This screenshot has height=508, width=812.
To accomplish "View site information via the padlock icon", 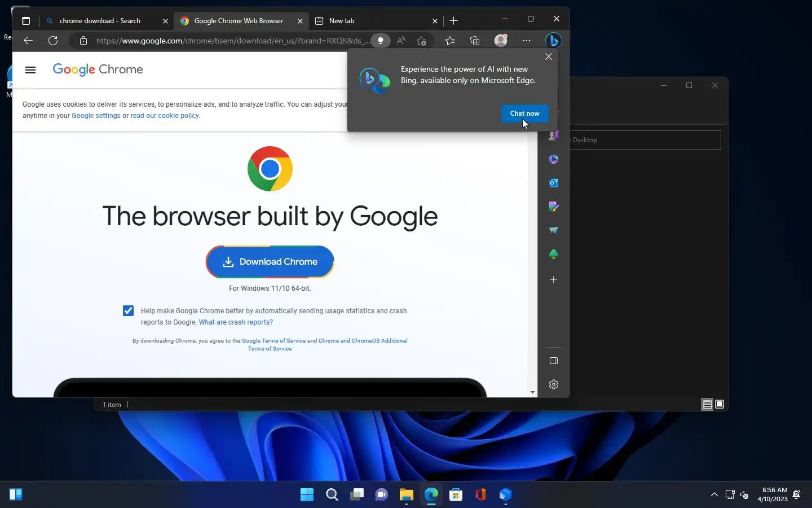I will point(83,41).
